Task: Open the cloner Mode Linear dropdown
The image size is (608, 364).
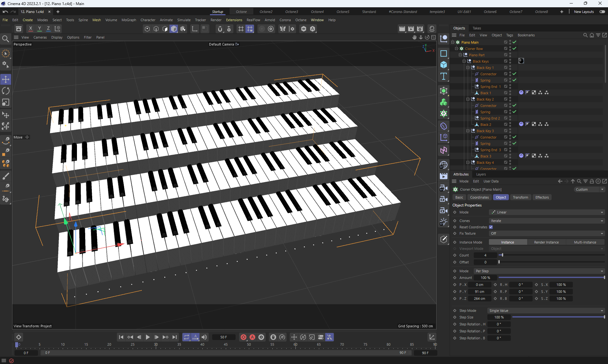Action: [x=547, y=212]
